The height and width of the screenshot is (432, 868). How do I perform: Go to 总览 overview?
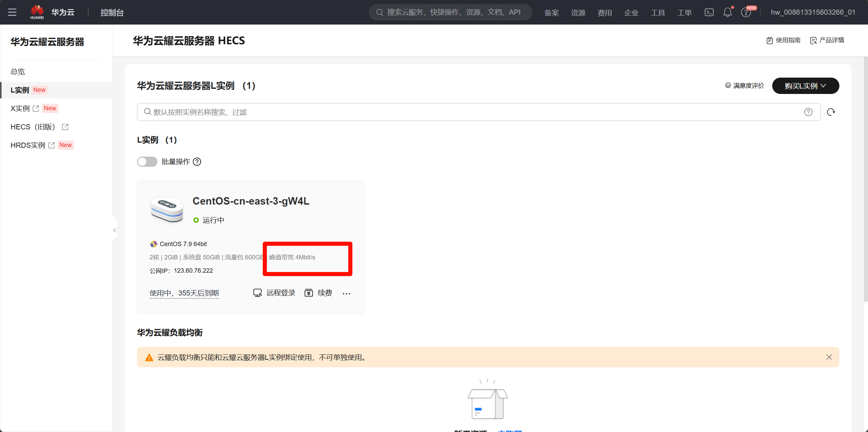tap(18, 71)
